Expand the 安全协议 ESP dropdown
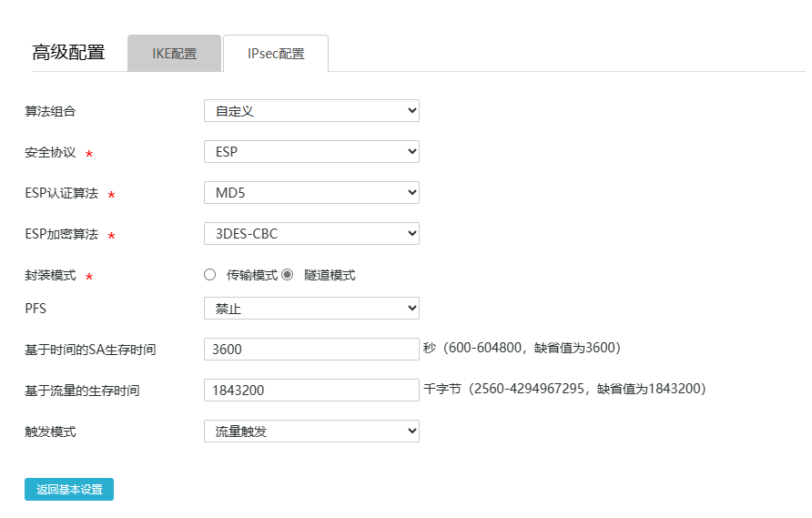 pyautogui.click(x=311, y=152)
